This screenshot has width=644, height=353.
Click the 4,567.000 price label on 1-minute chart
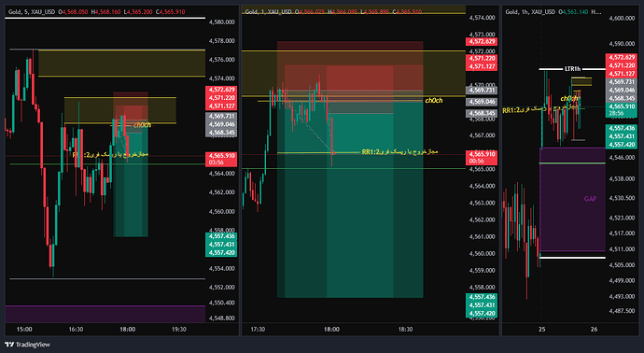(482, 135)
